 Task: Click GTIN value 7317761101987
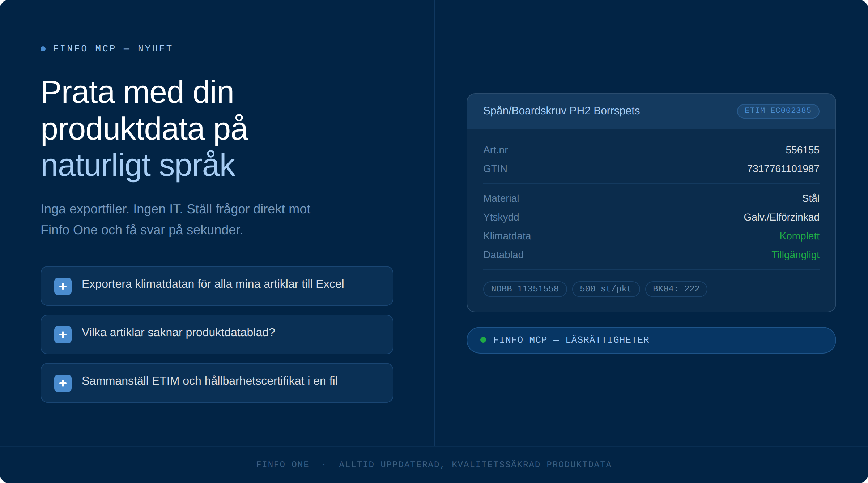(783, 168)
